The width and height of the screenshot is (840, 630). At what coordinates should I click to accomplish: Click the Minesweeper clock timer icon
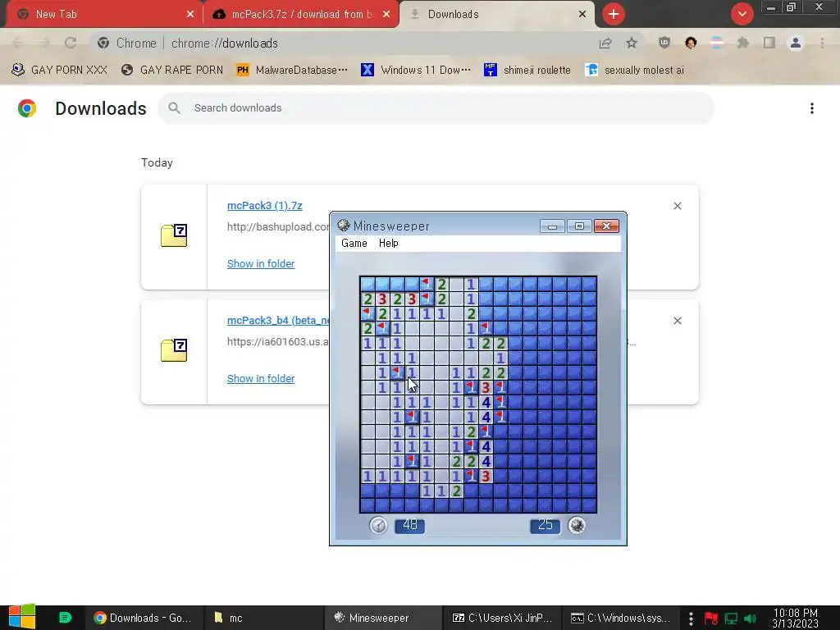[x=378, y=525]
